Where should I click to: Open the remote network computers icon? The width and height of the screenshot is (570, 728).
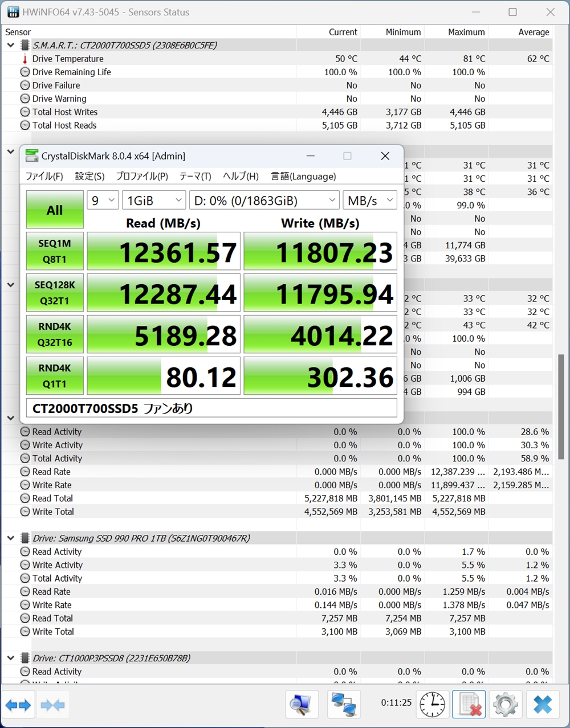pos(344,705)
